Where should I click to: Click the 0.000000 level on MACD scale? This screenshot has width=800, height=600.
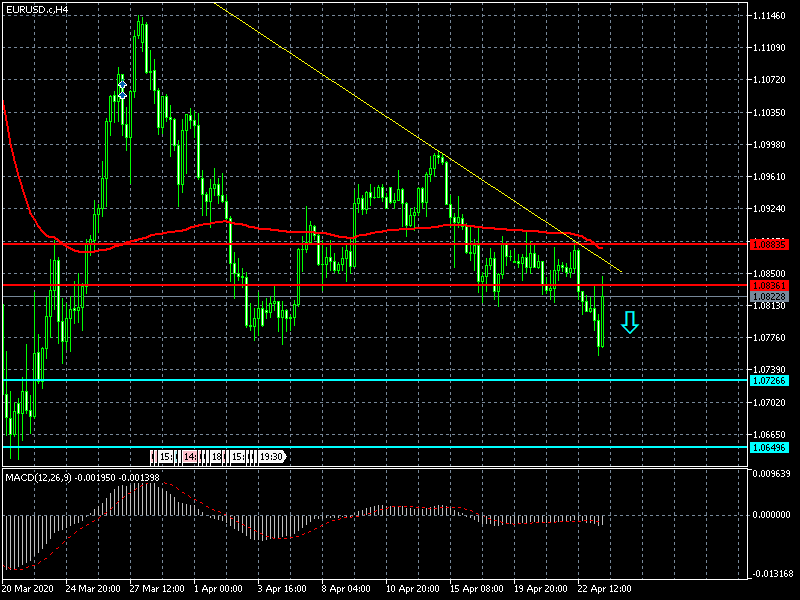coord(771,514)
